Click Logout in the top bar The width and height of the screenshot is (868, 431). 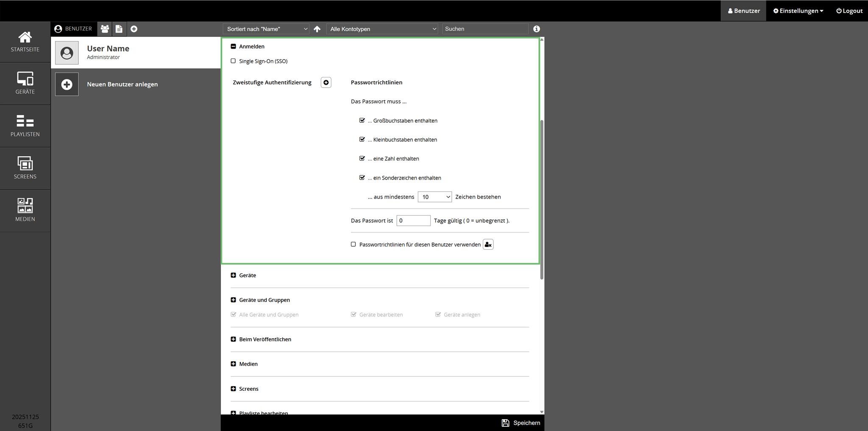coord(849,11)
